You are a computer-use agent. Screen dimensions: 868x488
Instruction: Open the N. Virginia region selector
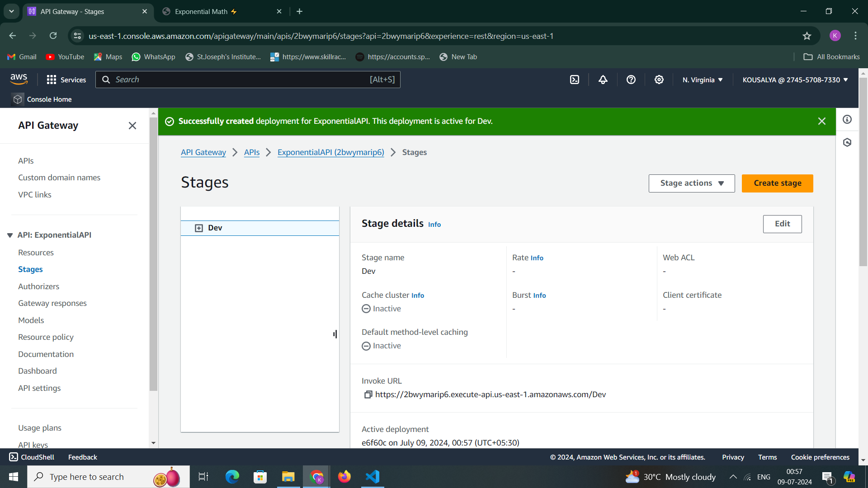[x=702, y=80]
